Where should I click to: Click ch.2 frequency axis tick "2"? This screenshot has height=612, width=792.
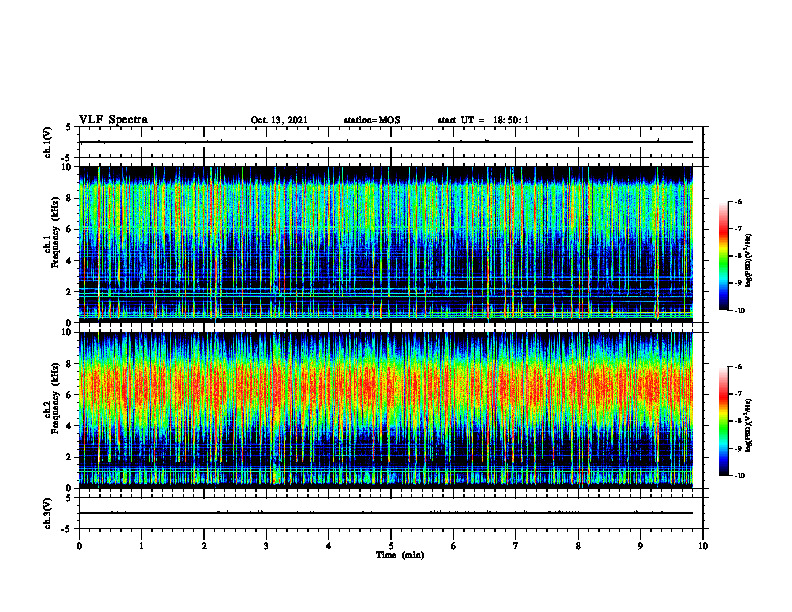point(70,457)
